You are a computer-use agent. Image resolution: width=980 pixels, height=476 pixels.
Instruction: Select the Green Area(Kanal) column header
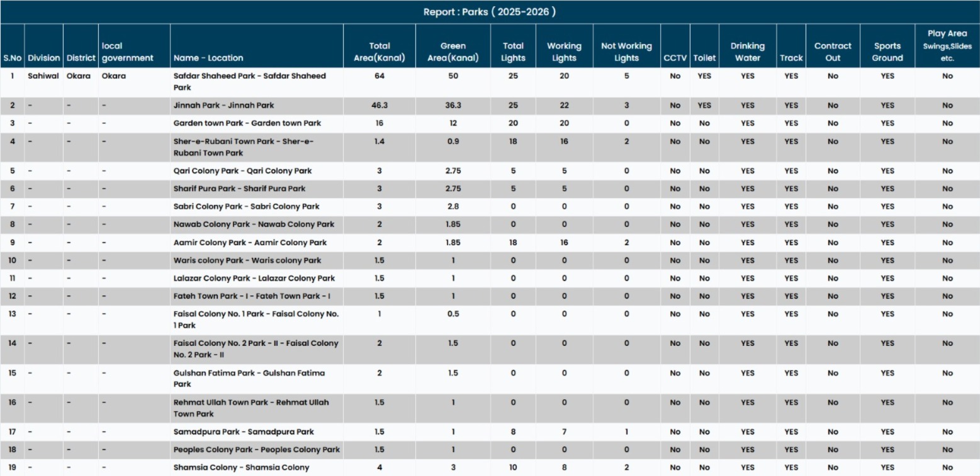453,52
